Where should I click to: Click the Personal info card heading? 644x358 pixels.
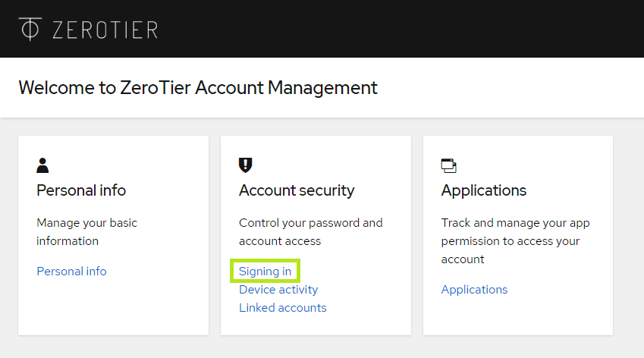pos(81,190)
